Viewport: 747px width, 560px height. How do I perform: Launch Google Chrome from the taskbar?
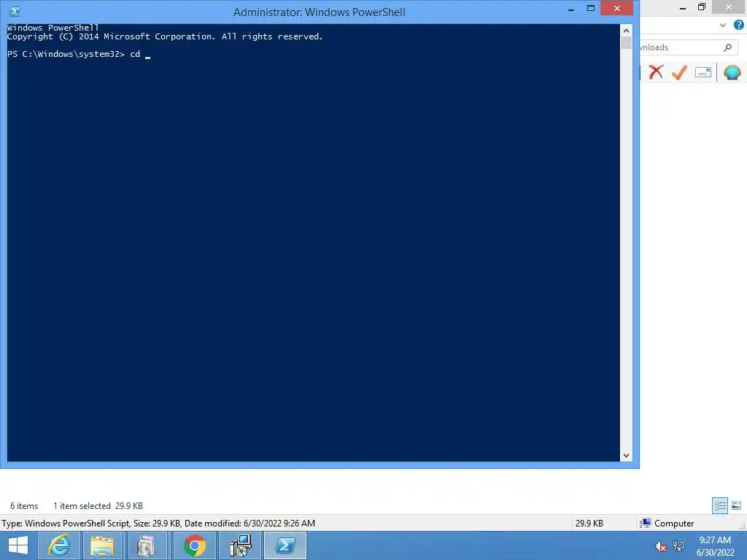pyautogui.click(x=194, y=545)
